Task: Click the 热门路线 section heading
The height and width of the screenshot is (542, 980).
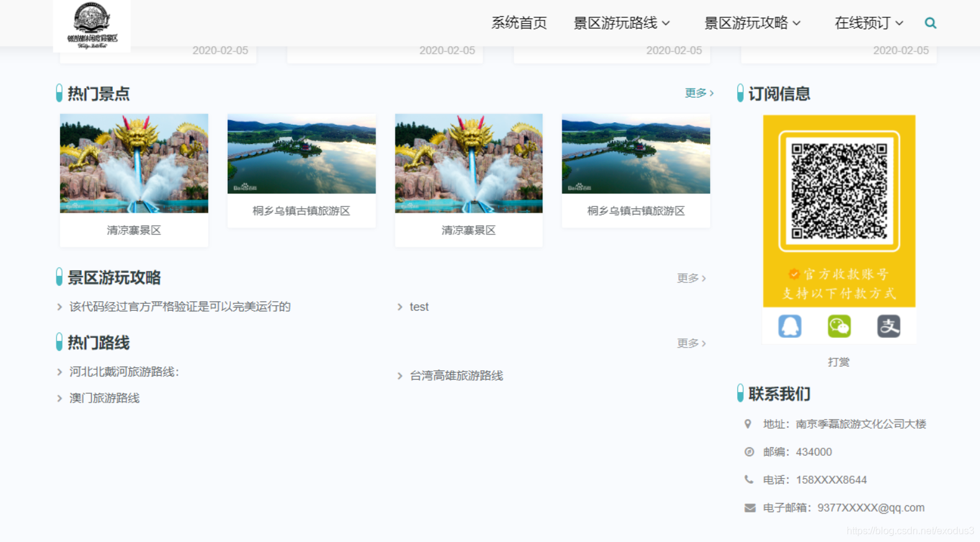Action: point(98,343)
